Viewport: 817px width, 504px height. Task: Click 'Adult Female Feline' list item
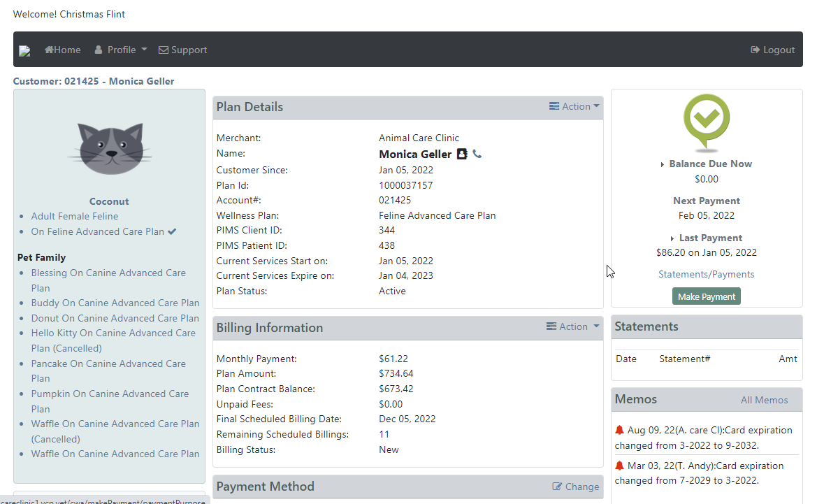click(75, 216)
